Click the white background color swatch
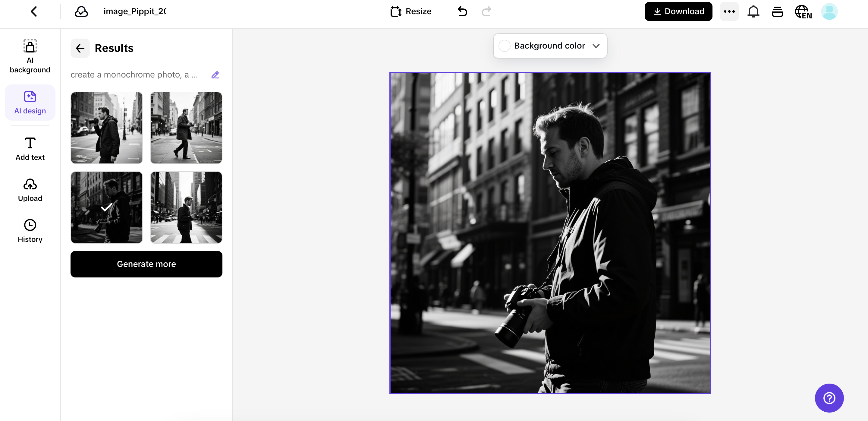Image resolution: width=868 pixels, height=421 pixels. tap(504, 46)
